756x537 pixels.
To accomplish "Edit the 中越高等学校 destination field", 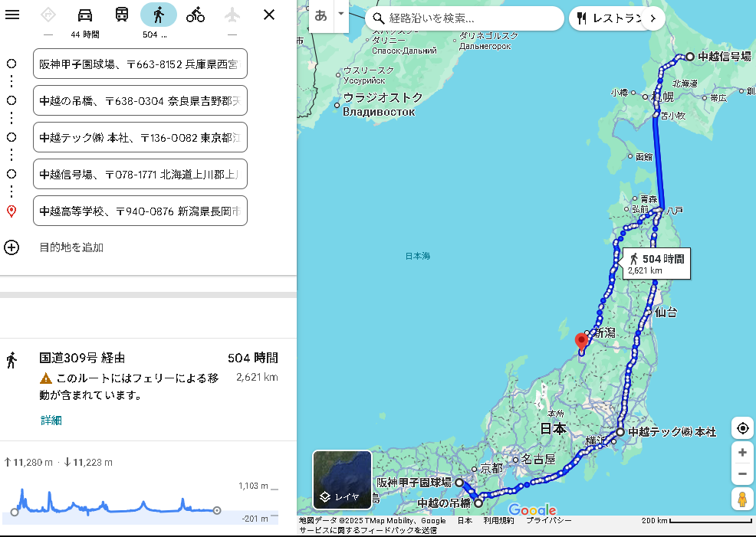I will click(140, 211).
